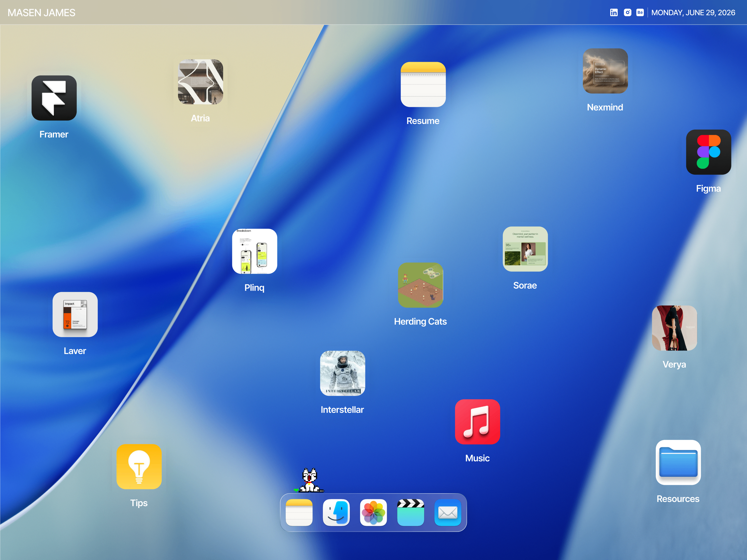The width and height of the screenshot is (747, 560).
Task: Open the Laver project icon
Action: (x=75, y=315)
